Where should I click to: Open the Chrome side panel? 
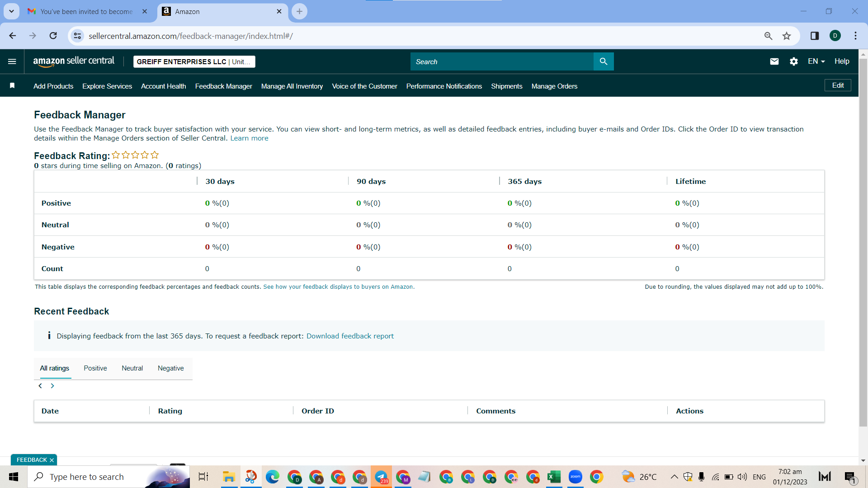coord(815,36)
